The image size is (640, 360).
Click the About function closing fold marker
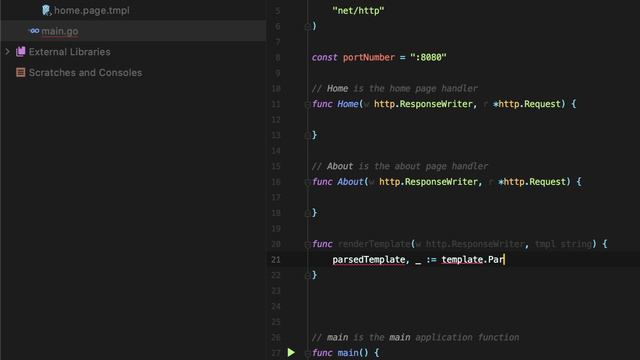coord(307,213)
